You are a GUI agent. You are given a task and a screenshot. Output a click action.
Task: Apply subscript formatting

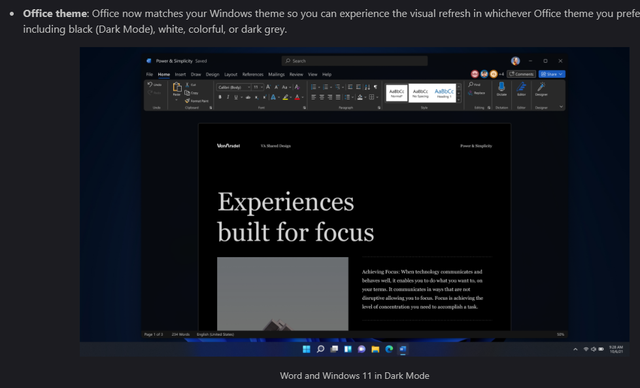click(256, 97)
